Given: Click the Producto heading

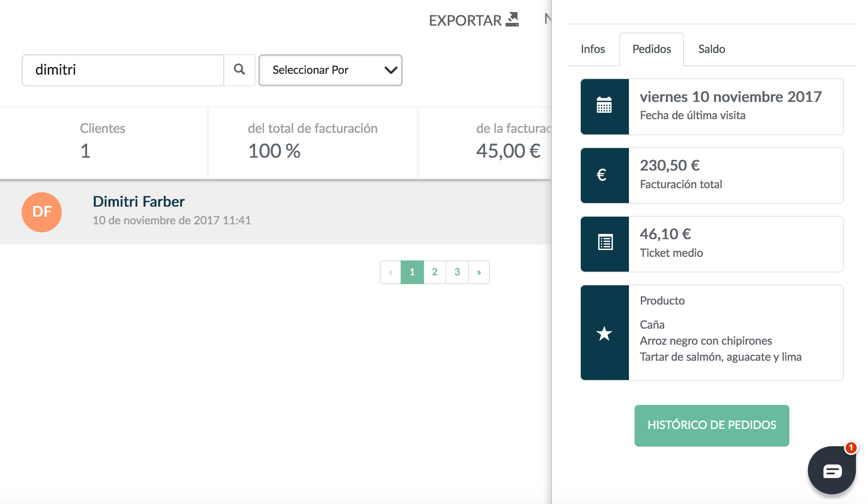Looking at the screenshot, I should coord(662,301).
